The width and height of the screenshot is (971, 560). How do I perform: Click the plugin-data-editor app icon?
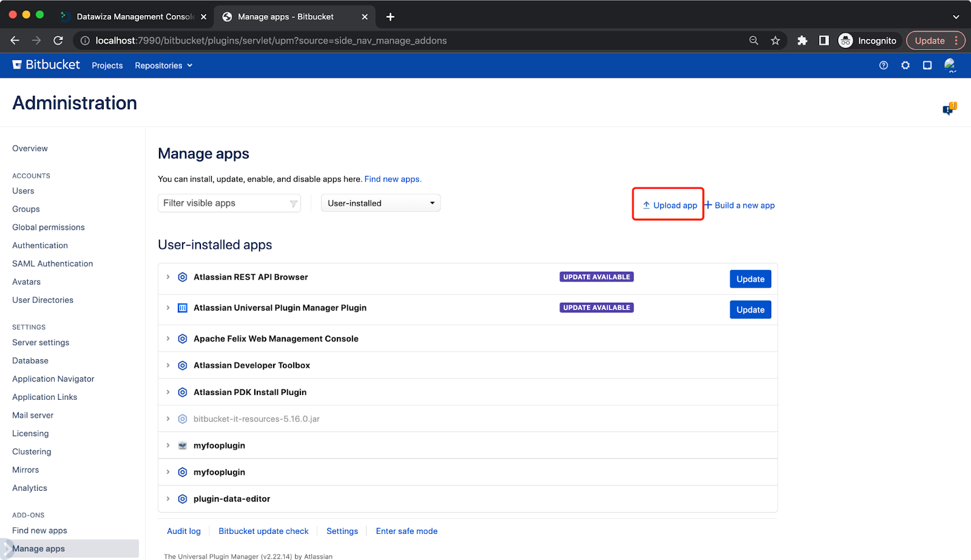pyautogui.click(x=182, y=499)
